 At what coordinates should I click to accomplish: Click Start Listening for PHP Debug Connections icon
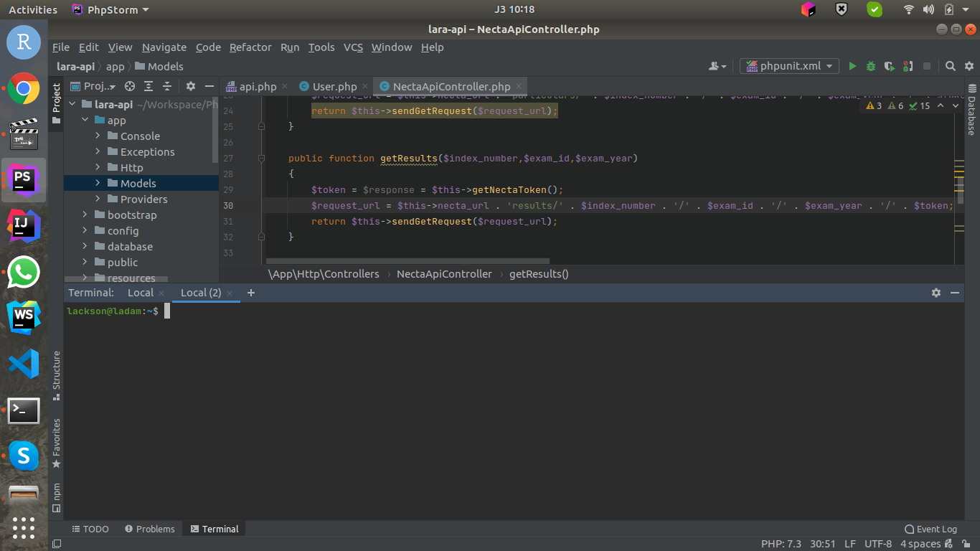click(908, 66)
